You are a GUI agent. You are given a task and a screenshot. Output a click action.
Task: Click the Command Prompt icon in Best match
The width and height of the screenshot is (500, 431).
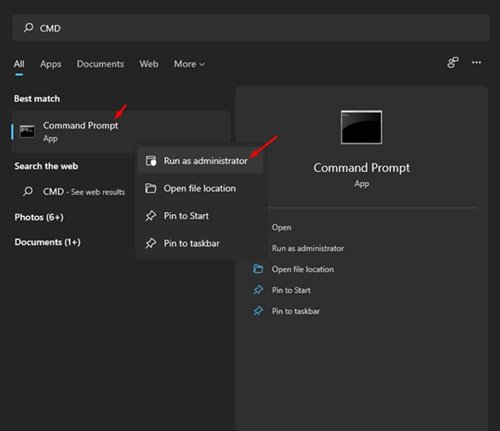(x=27, y=132)
